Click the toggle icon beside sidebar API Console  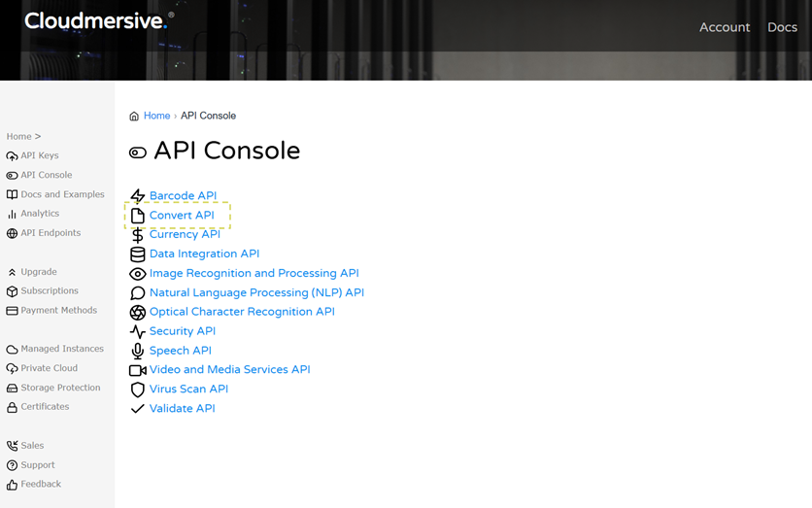pyautogui.click(x=12, y=176)
